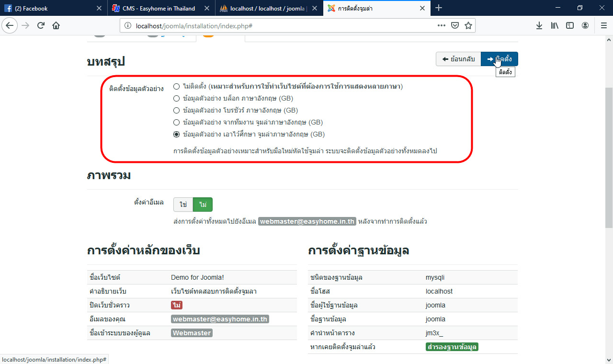Click the ติดตั้ง install button

[499, 58]
